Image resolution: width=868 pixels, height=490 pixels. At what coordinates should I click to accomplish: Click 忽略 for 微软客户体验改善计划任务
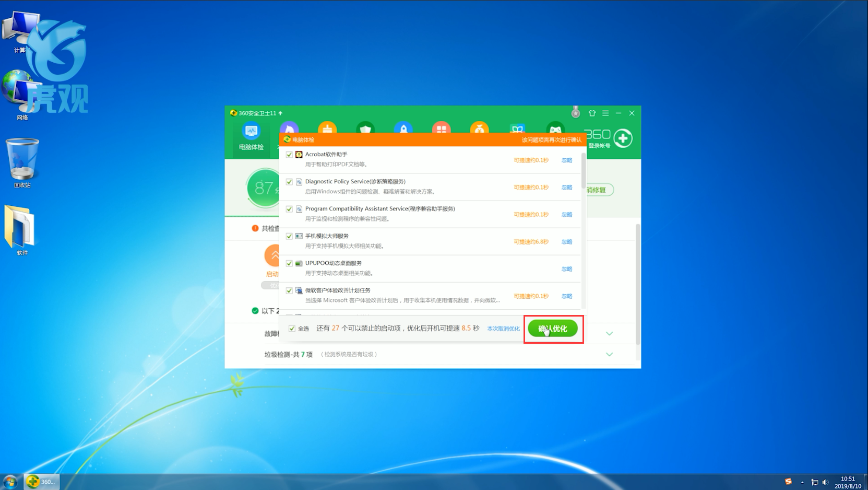567,296
